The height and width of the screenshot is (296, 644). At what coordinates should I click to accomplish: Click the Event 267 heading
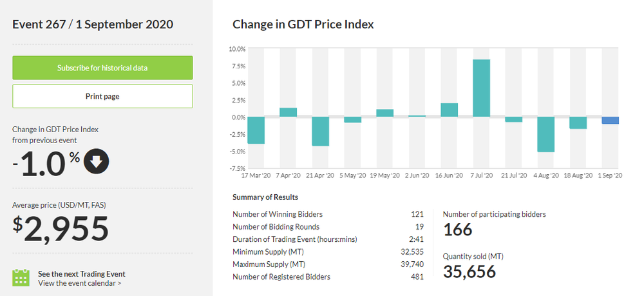pyautogui.click(x=93, y=25)
